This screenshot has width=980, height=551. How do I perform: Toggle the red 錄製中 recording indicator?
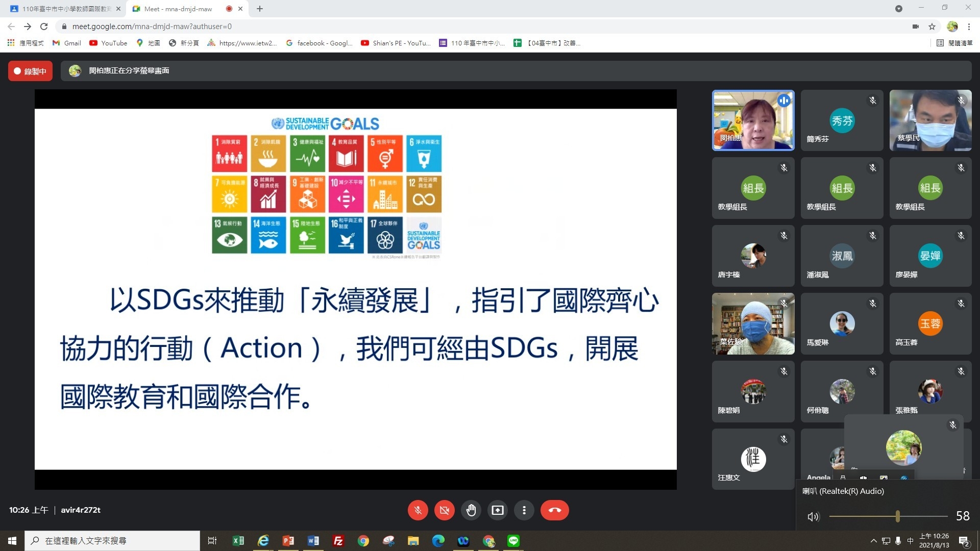click(30, 71)
